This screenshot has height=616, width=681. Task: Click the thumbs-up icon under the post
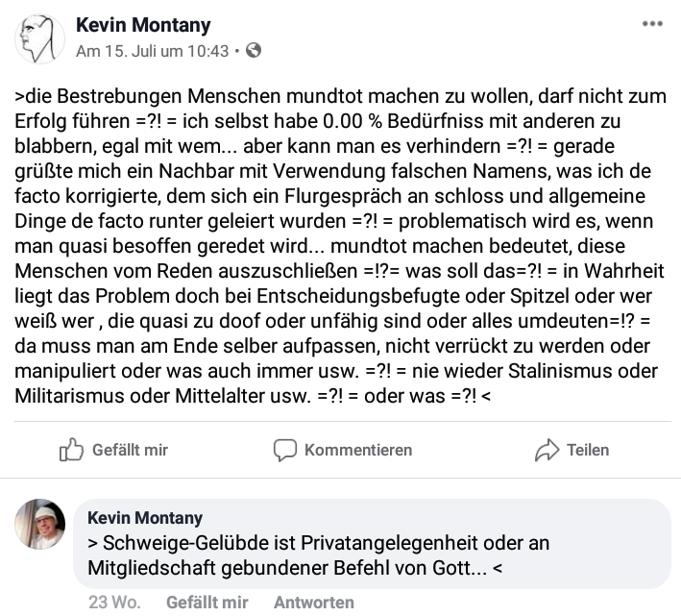(x=71, y=450)
